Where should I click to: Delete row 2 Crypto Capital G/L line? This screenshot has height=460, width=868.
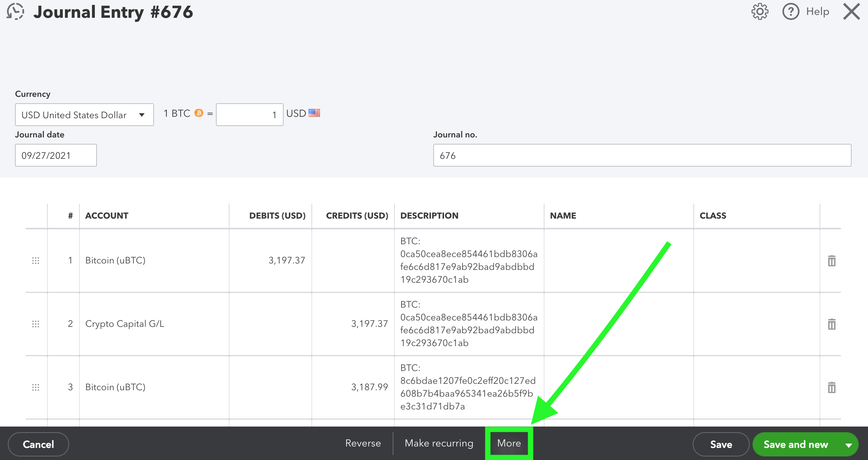pyautogui.click(x=832, y=324)
